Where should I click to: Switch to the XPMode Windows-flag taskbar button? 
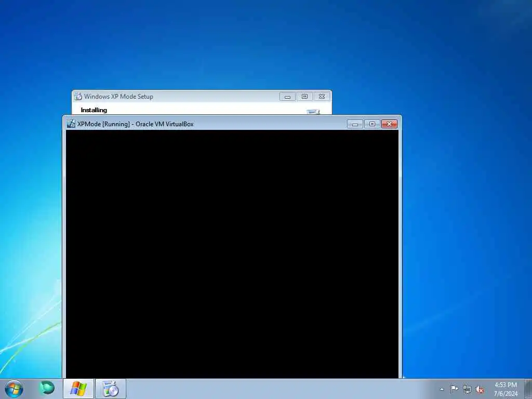(78, 389)
